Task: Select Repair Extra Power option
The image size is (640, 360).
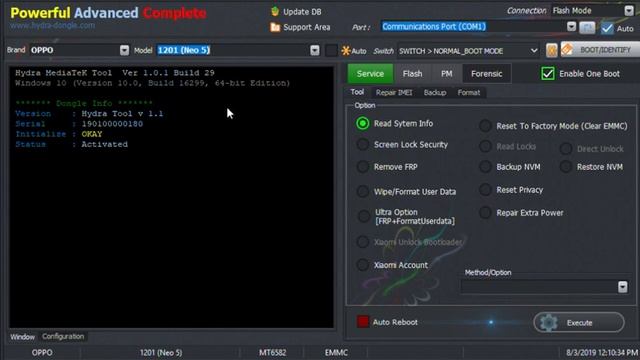Action: click(x=485, y=213)
